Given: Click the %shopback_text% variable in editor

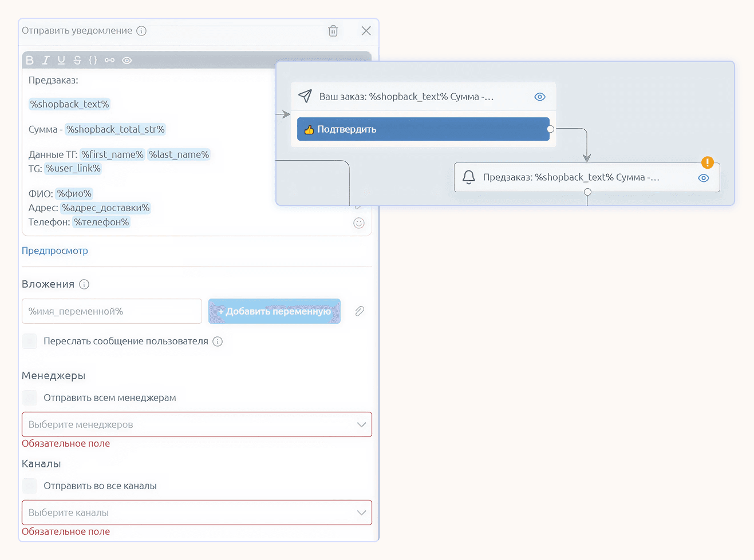Looking at the screenshot, I should (x=69, y=104).
